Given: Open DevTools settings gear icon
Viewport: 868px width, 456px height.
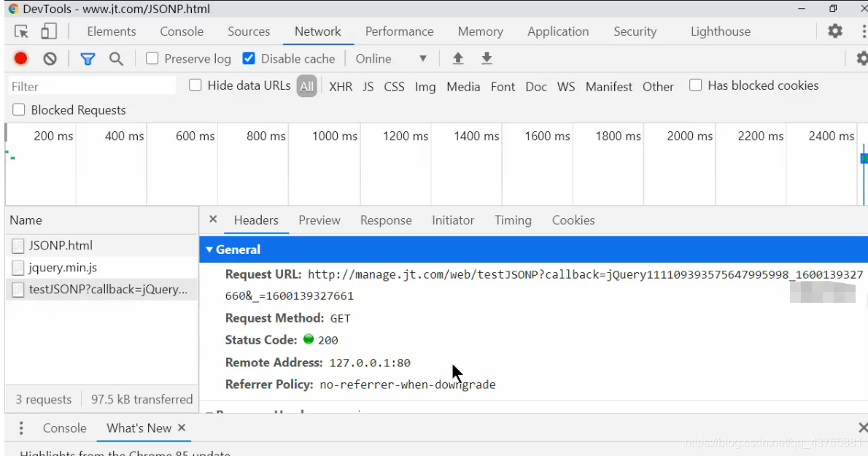Looking at the screenshot, I should [x=834, y=31].
